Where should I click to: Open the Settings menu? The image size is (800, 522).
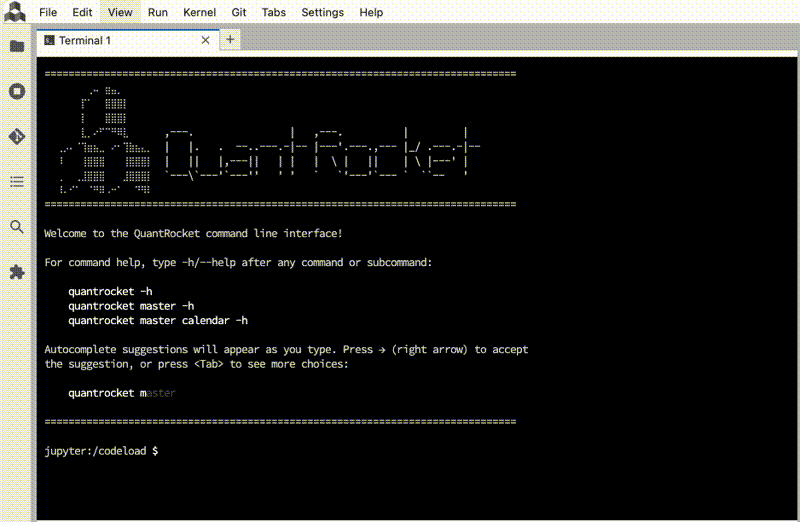[322, 12]
